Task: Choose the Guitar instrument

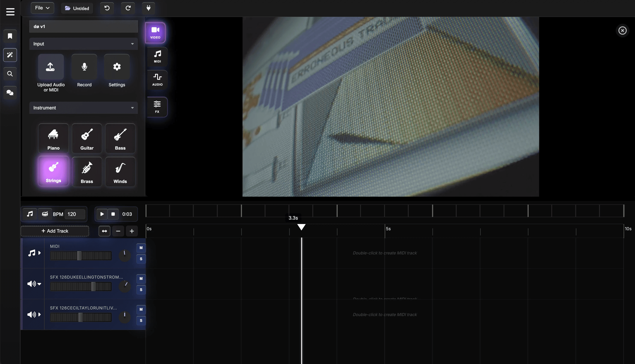Action: pyautogui.click(x=87, y=138)
